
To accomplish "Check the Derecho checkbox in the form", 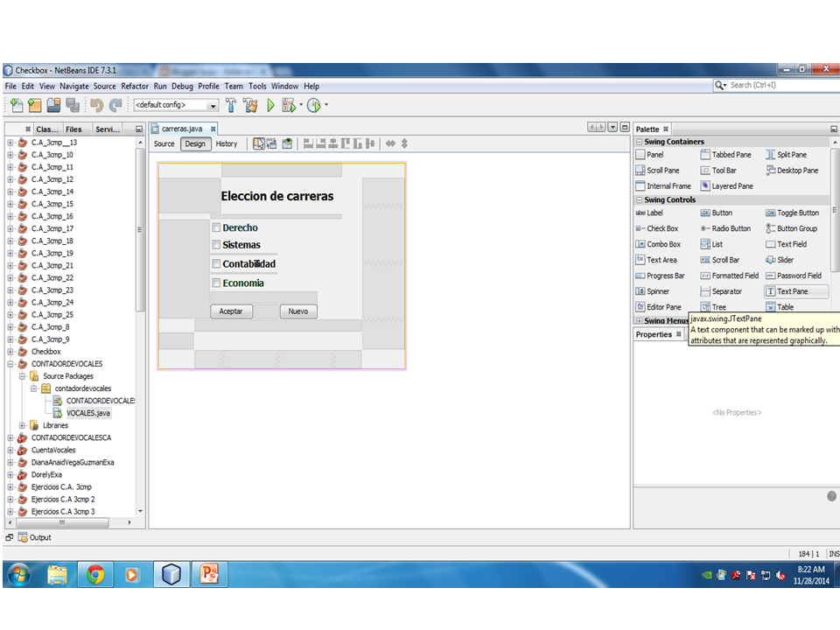I will coord(215,227).
